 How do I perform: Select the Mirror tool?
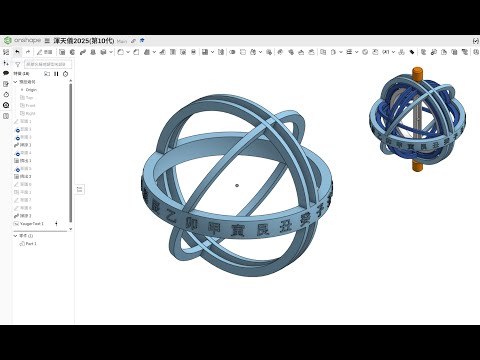coord(221,52)
